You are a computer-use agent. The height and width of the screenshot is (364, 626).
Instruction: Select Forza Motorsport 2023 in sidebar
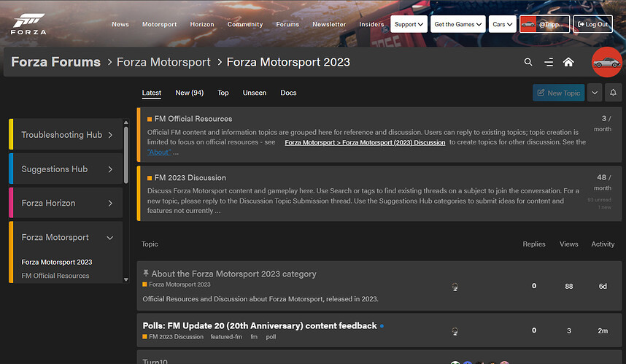(57, 262)
